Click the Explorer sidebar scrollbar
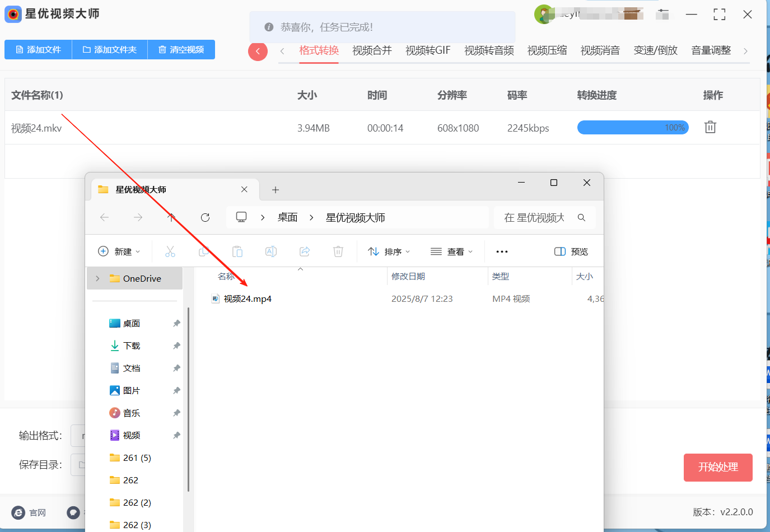 tap(189, 399)
